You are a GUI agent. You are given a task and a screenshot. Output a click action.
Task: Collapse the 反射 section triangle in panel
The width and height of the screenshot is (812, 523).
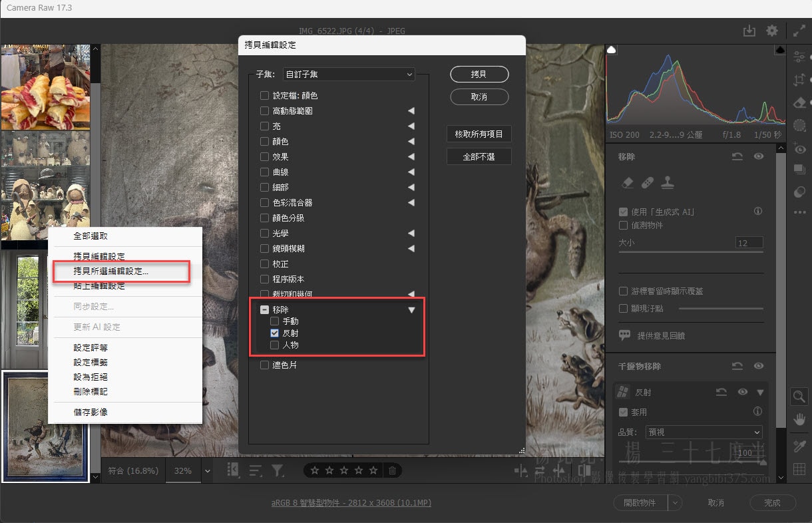760,393
